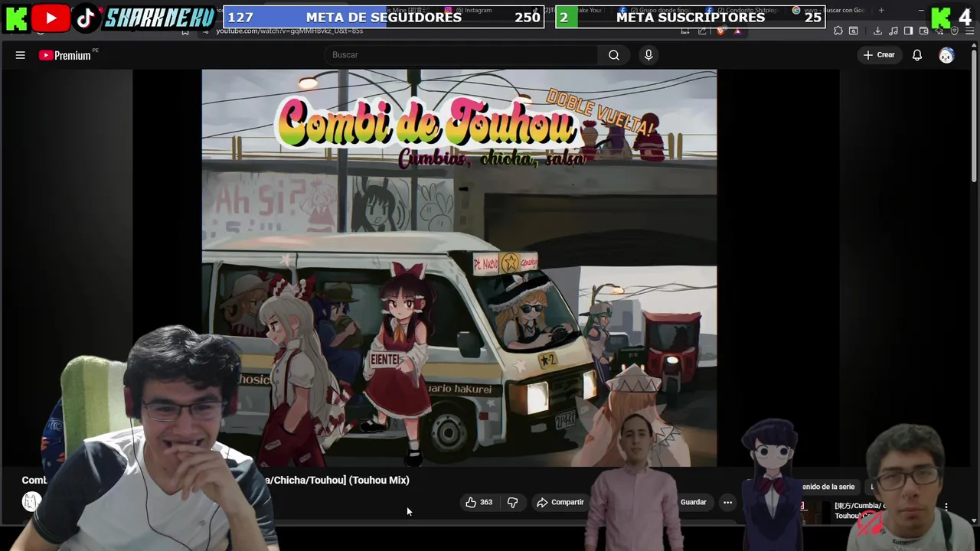
Task: Open Brave Rewards triangle icon
Action: point(737,31)
